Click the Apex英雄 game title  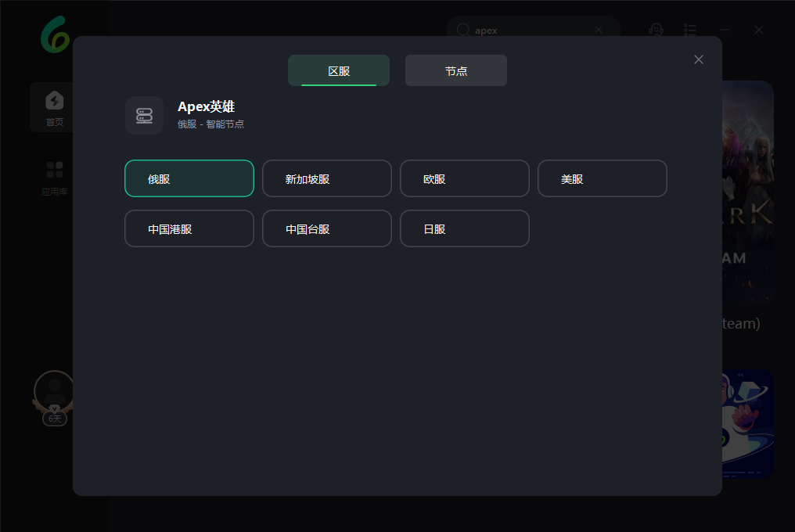(206, 106)
